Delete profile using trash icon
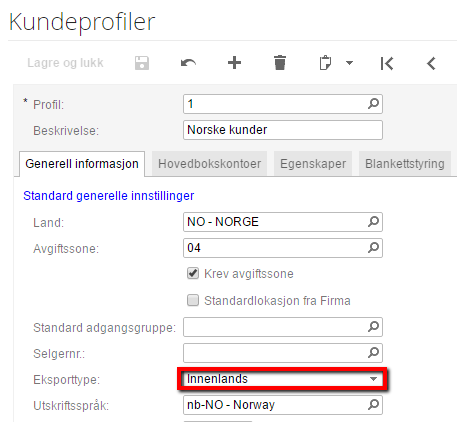 [280, 63]
